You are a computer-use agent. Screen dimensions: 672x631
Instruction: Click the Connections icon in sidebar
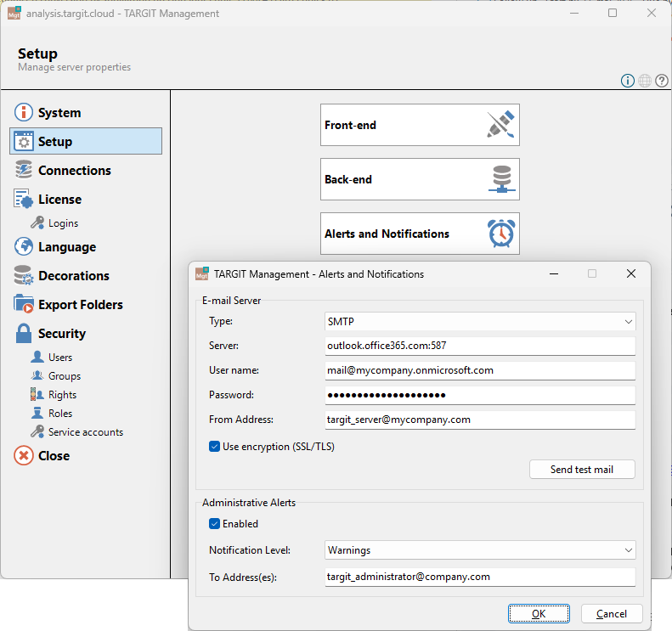click(24, 170)
